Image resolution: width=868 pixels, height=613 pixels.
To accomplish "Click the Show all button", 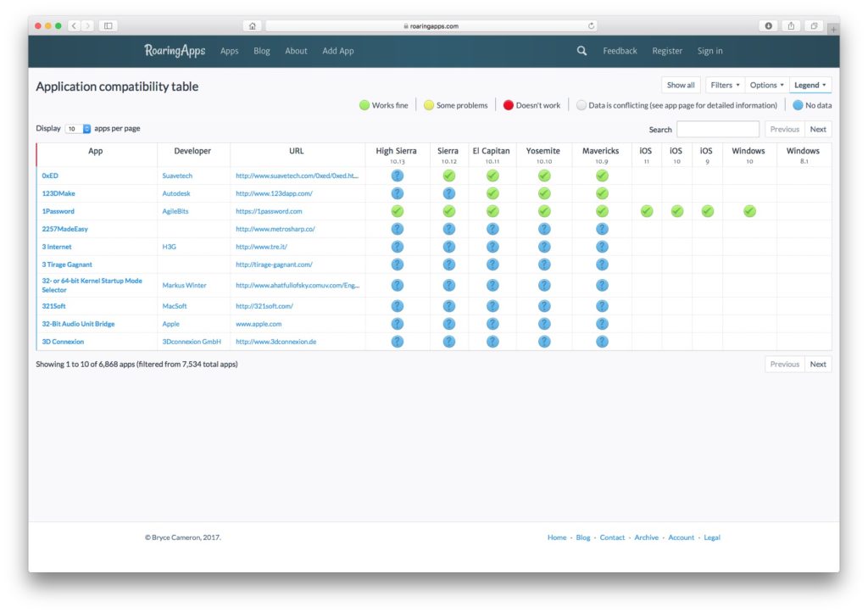I will point(681,85).
